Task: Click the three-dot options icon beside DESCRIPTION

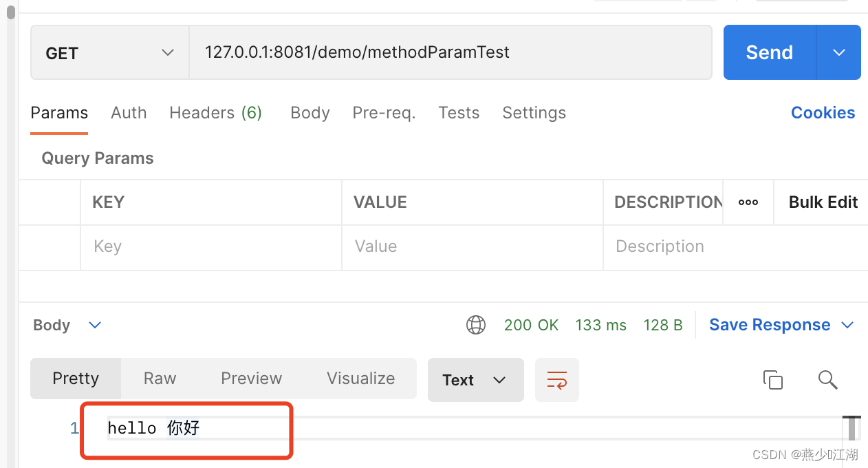Action: coord(748,202)
